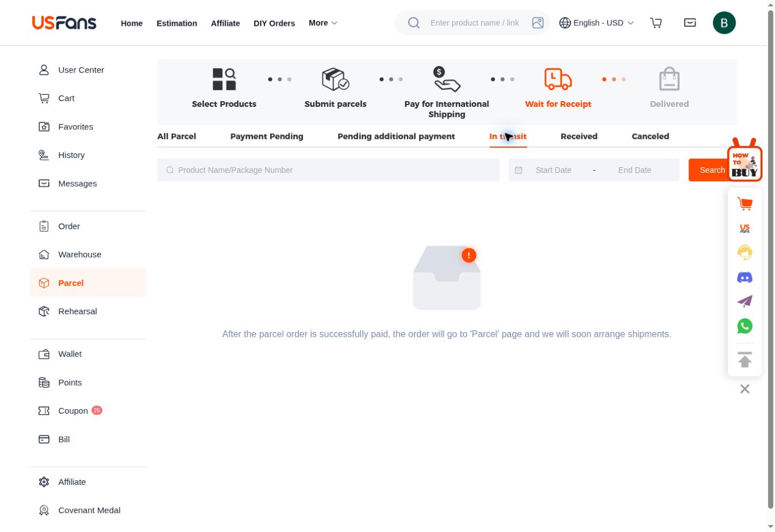Open the user avatar B

pyautogui.click(x=724, y=23)
